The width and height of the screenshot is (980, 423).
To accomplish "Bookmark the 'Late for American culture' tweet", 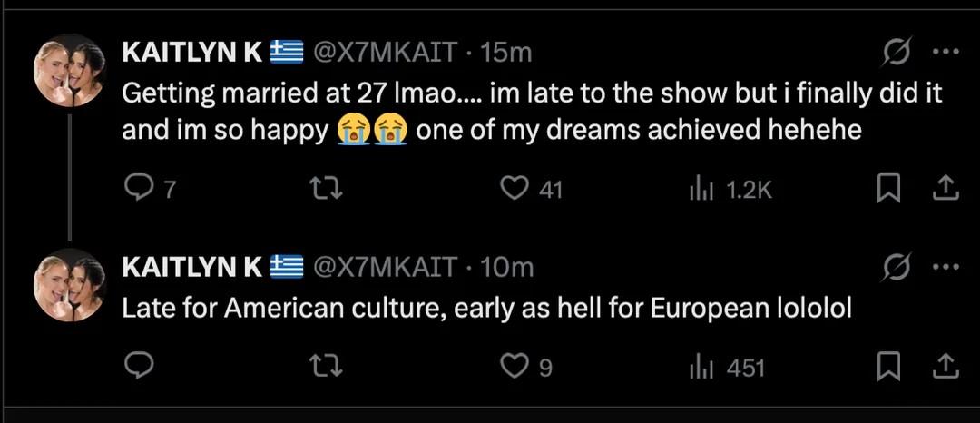I will [888, 366].
